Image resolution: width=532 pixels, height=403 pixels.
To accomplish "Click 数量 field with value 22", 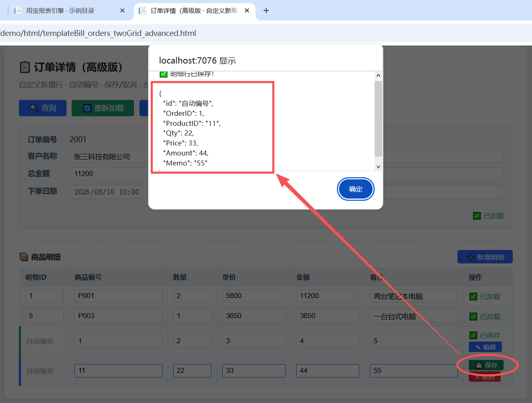I will tap(192, 370).
